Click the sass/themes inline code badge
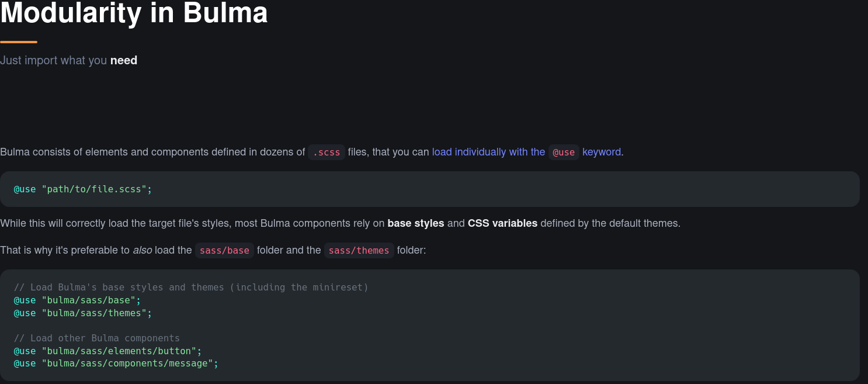 [x=359, y=251]
